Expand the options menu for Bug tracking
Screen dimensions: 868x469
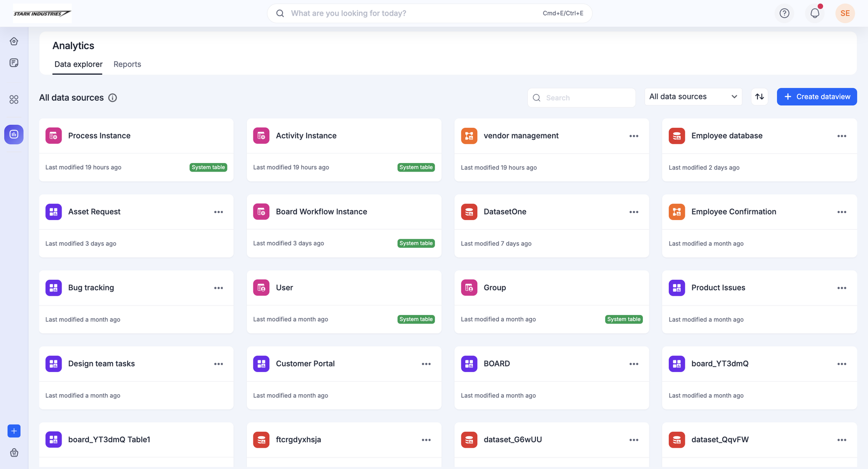tap(219, 288)
